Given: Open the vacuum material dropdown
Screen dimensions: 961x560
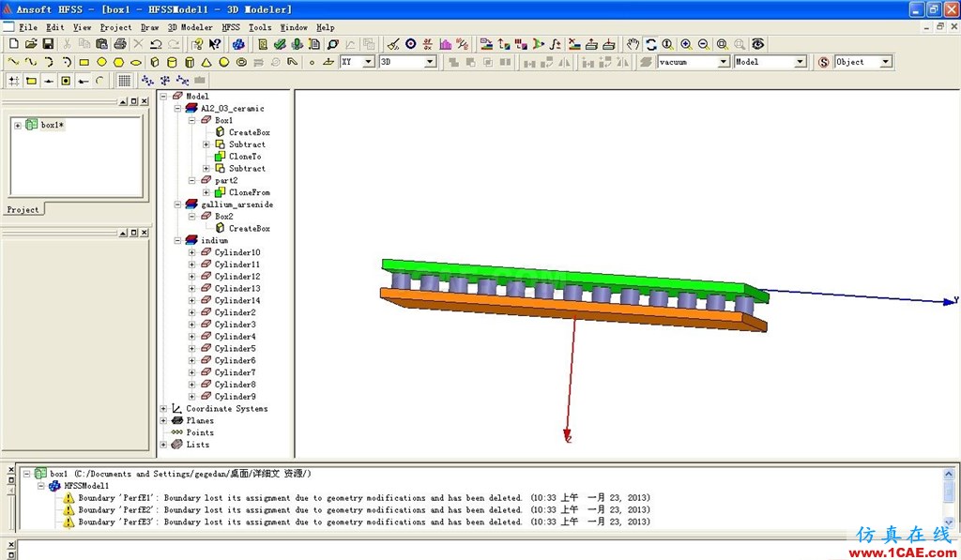Looking at the screenshot, I should (724, 62).
